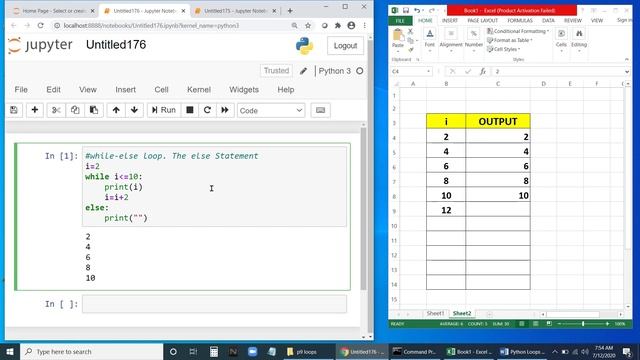Switch to the Home Page browser tab

52,11
